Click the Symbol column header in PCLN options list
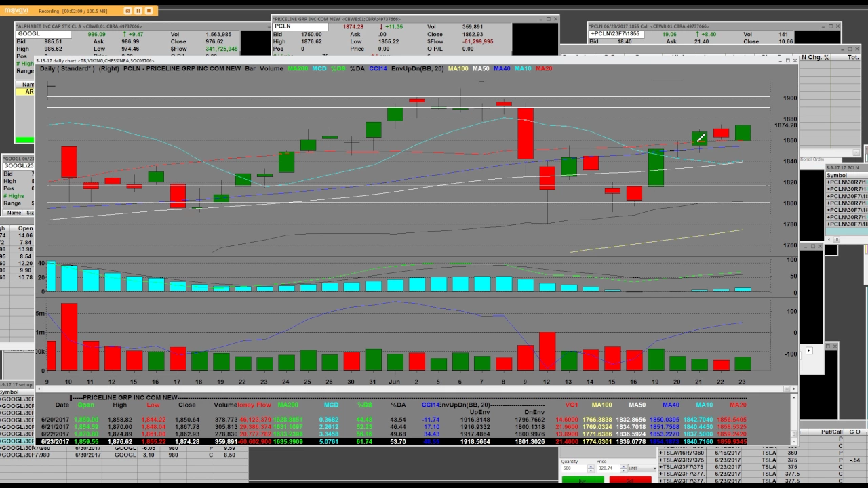Viewport: 868px width, 488px height. 836,175
